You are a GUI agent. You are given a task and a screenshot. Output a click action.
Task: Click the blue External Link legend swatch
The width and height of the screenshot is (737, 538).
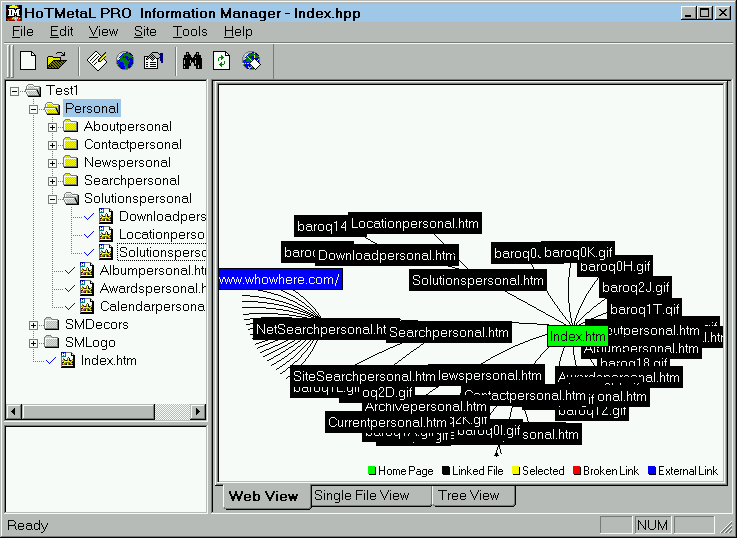pyautogui.click(x=652, y=470)
